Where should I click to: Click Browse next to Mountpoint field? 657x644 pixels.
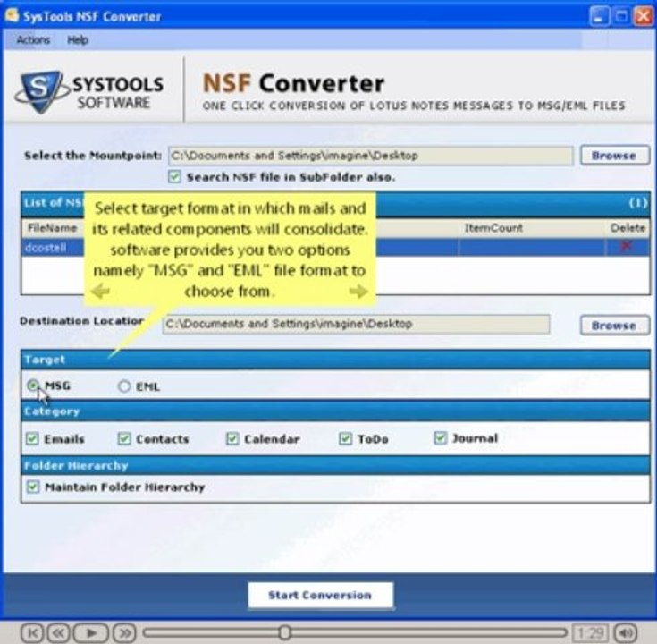[615, 156]
